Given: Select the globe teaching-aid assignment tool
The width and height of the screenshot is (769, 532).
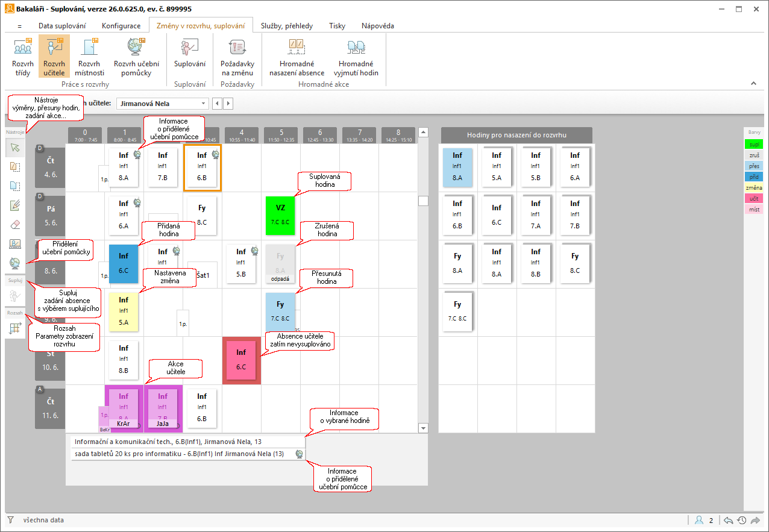Looking at the screenshot, I should [x=15, y=263].
